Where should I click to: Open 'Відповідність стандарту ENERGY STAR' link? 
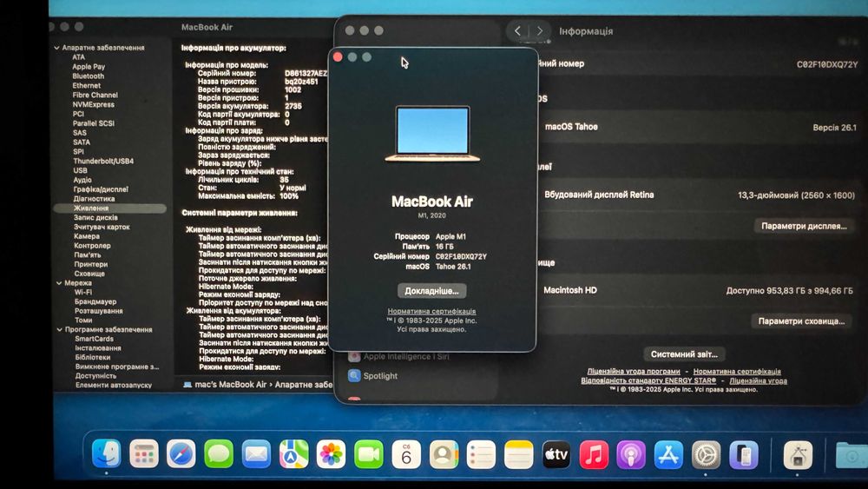[648, 380]
